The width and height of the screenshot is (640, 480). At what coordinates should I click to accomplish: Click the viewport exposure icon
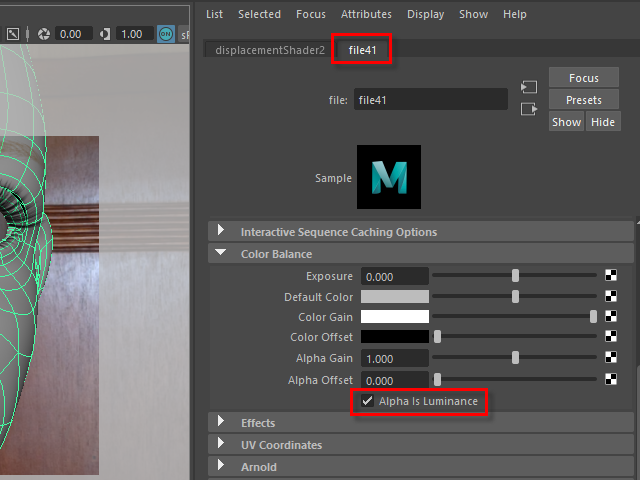pyautogui.click(x=44, y=34)
